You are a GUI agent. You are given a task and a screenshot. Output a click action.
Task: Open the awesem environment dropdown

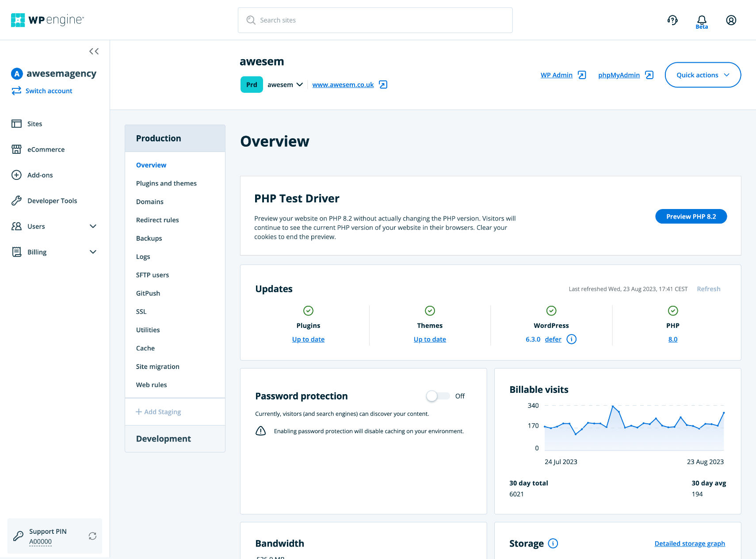[x=285, y=84]
